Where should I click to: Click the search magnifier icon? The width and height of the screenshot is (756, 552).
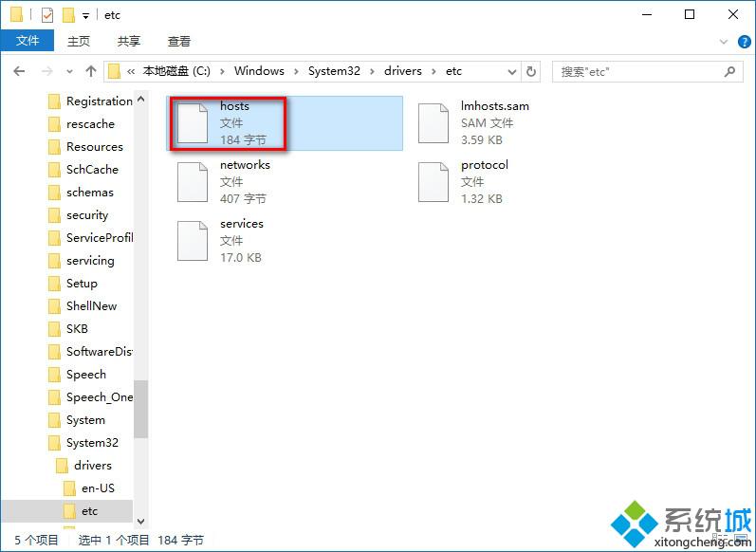click(x=730, y=72)
